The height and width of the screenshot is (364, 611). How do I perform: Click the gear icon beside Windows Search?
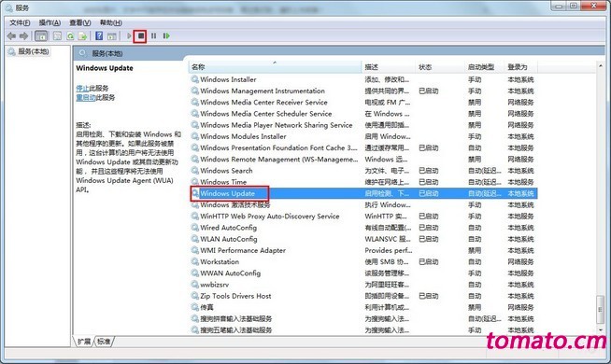point(194,171)
